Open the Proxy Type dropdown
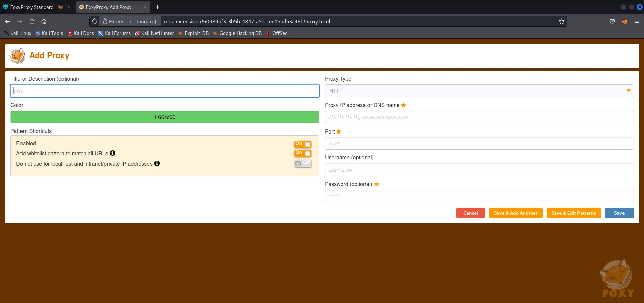 (479, 91)
